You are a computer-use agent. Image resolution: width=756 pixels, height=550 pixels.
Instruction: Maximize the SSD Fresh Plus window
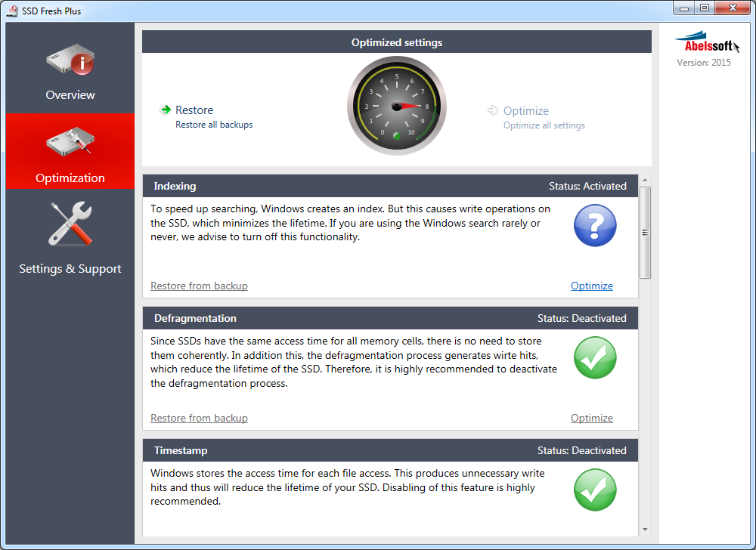click(x=705, y=8)
